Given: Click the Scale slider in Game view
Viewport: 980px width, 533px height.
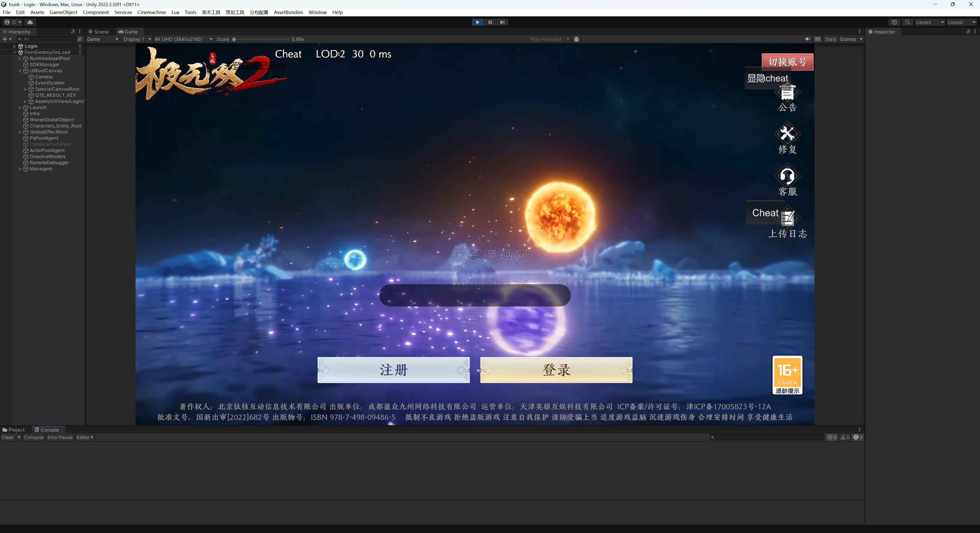Looking at the screenshot, I should click(x=261, y=39).
